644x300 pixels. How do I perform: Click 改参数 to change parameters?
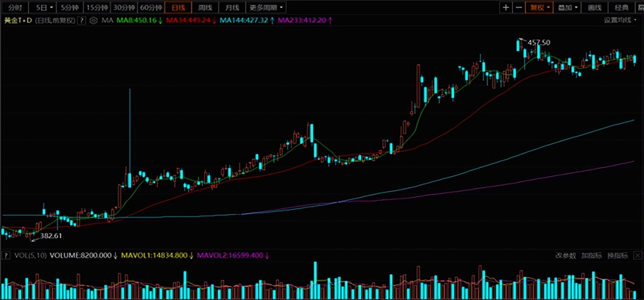565,256
